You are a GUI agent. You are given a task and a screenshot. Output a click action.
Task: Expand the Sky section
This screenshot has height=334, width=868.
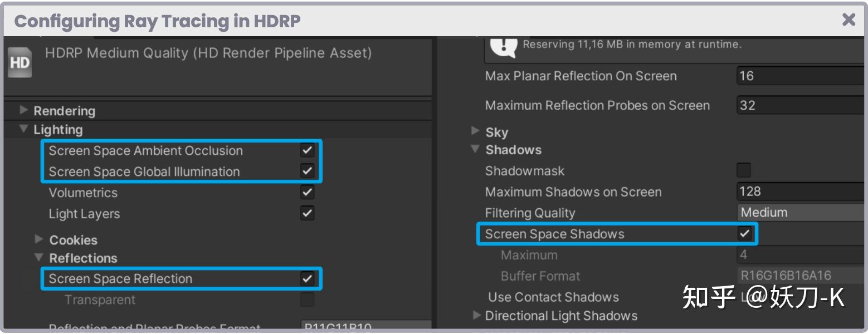pos(476,132)
